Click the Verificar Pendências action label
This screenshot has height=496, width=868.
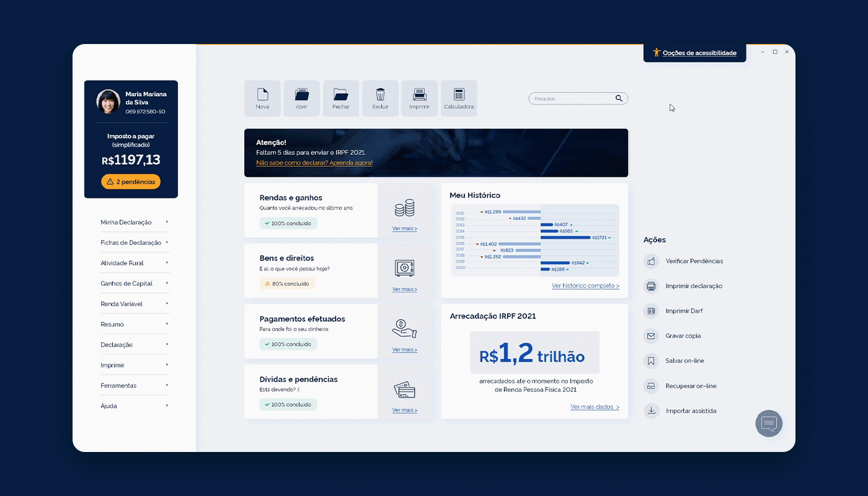(x=694, y=261)
